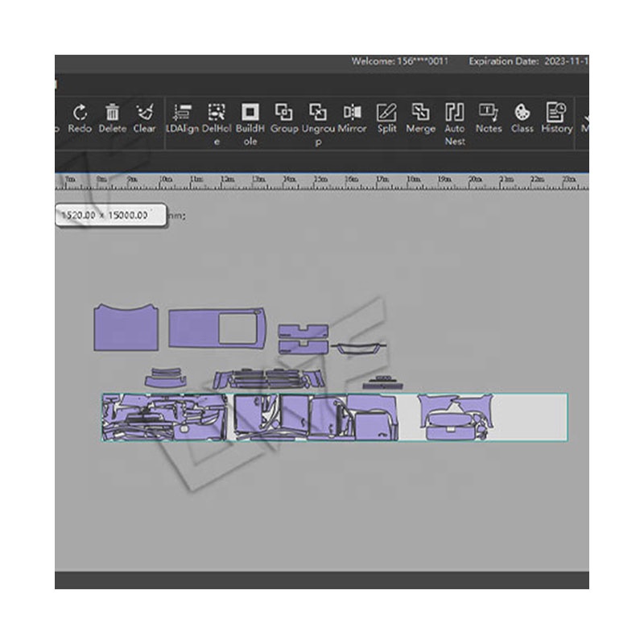This screenshot has height=644, width=644.
Task: Click the Merge icon
Action: (420, 113)
